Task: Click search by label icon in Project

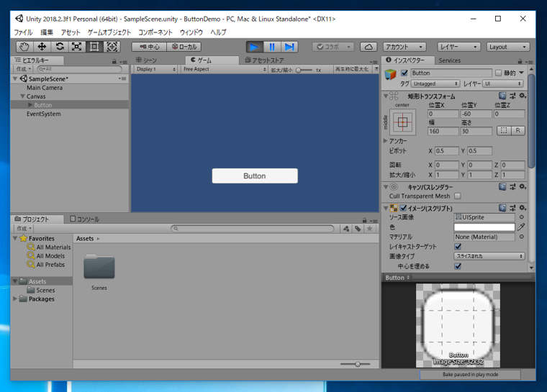Action: [x=358, y=229]
